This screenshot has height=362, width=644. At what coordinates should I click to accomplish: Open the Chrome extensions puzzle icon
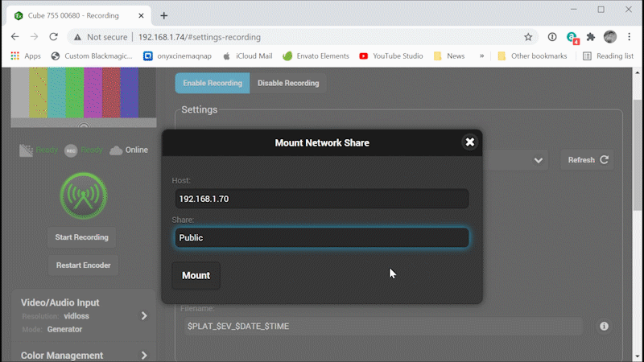pos(591,37)
